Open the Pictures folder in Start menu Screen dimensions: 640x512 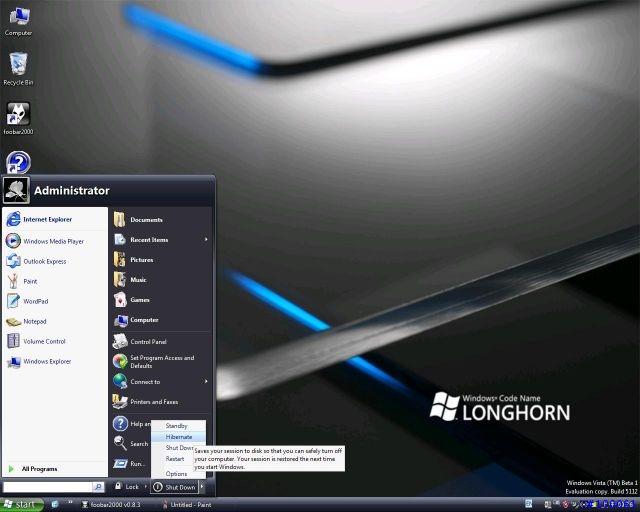point(161,260)
